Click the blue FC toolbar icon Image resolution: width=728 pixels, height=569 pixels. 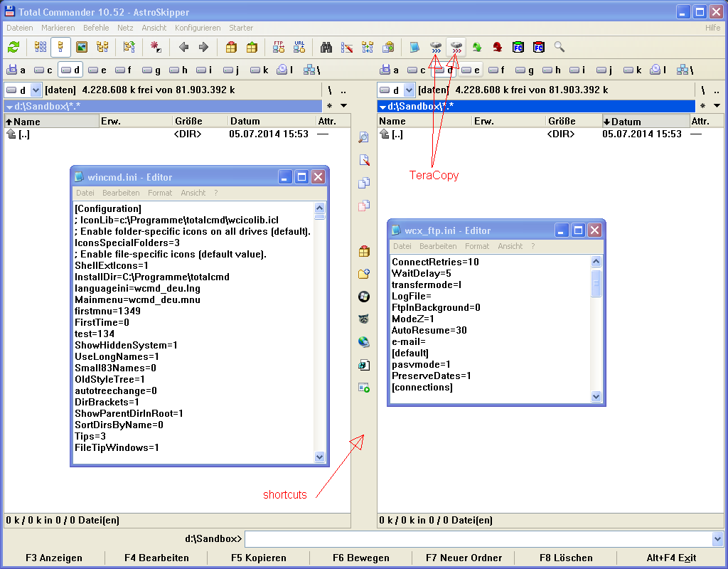tap(518, 47)
